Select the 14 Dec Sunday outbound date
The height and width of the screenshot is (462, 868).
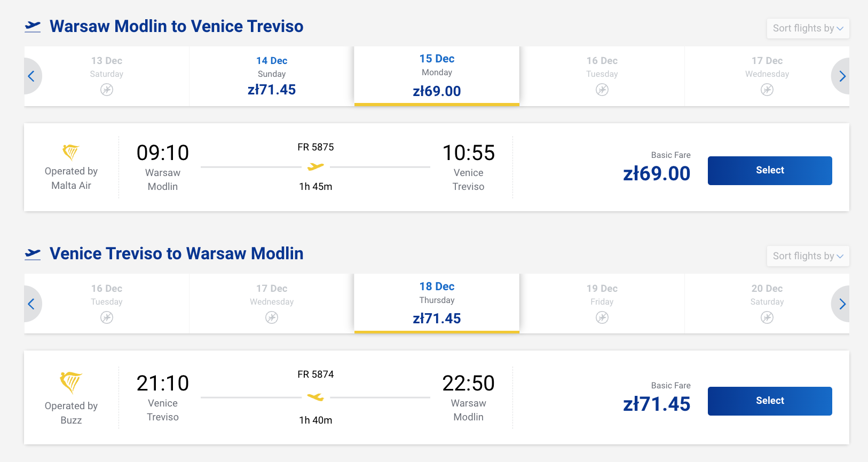pyautogui.click(x=272, y=76)
